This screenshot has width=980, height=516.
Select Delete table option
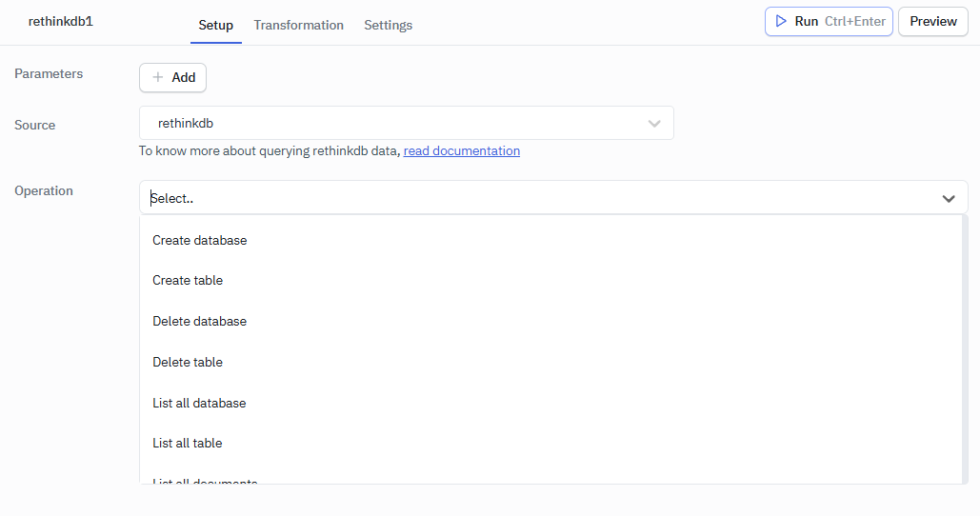coord(188,362)
